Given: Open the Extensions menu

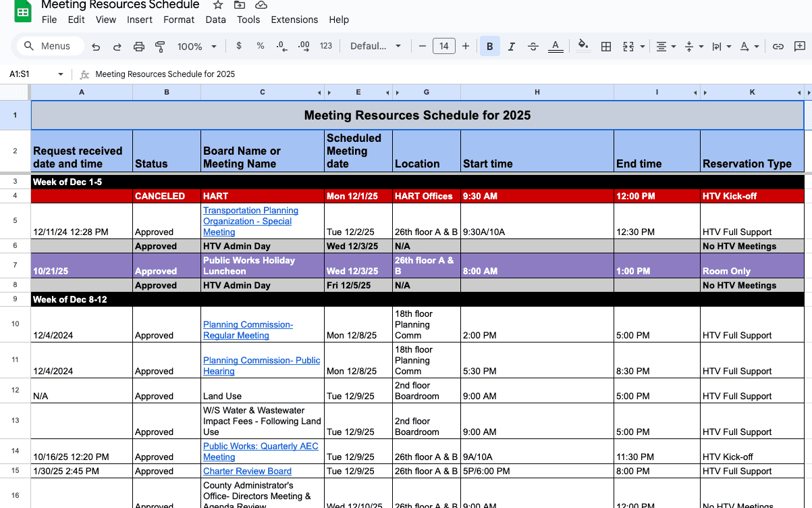Looking at the screenshot, I should (294, 20).
